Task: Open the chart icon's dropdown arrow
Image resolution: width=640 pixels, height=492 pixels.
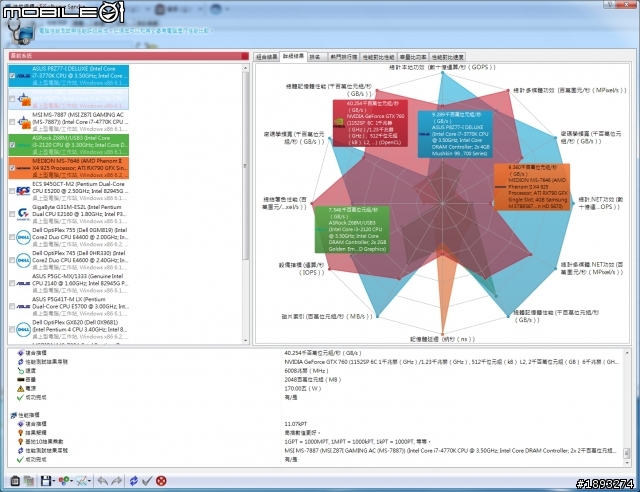Action: 89,481
